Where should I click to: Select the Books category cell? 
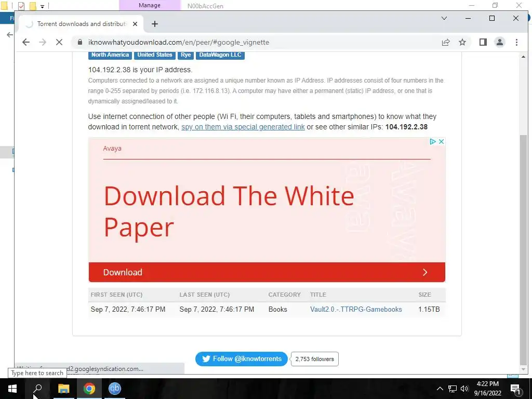click(277, 310)
